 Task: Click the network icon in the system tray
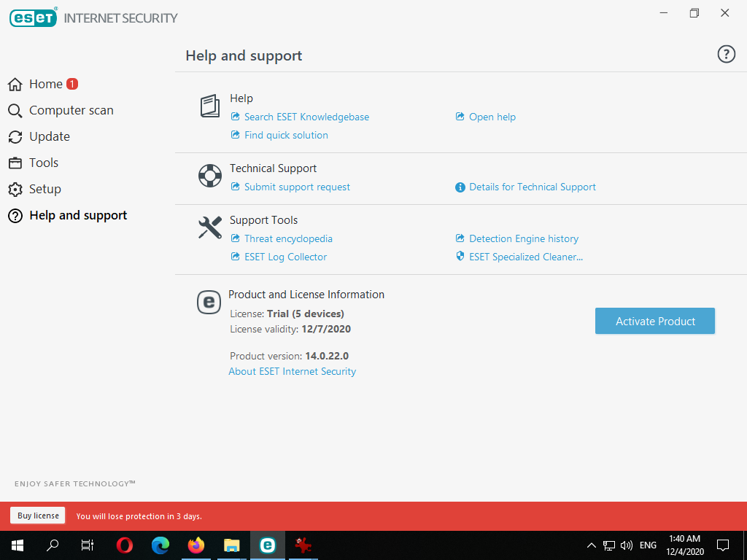(x=609, y=545)
